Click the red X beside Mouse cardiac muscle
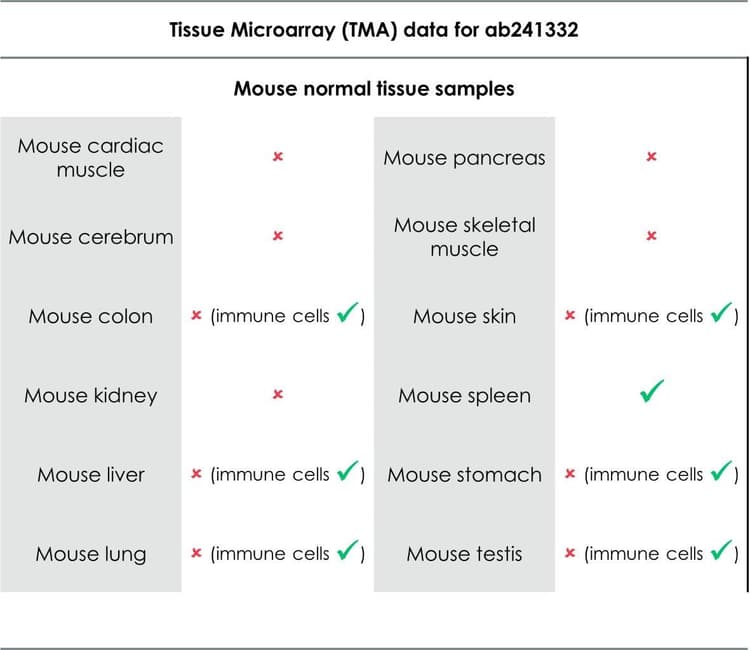750x650 pixels. (x=278, y=157)
